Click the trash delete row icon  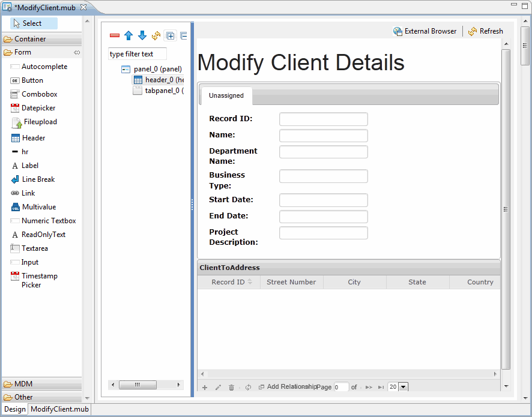pos(231,387)
